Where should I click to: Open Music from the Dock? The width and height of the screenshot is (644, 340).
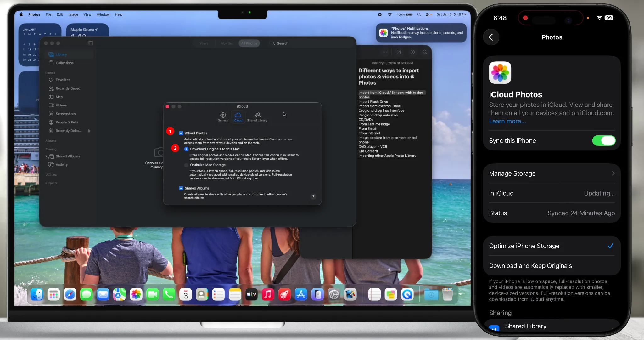click(x=268, y=295)
